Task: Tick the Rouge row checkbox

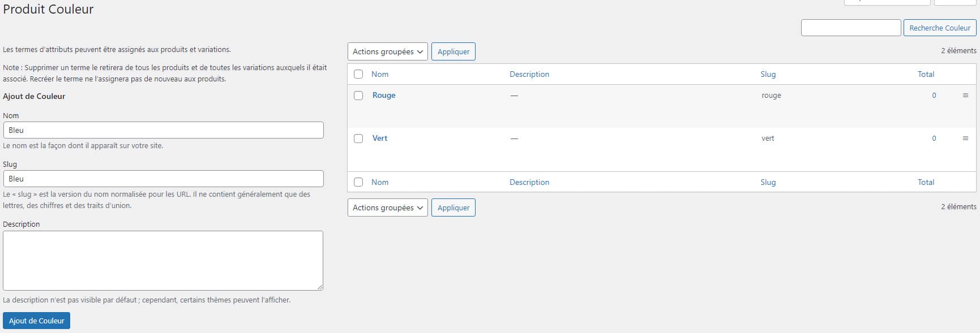Action: tap(358, 96)
